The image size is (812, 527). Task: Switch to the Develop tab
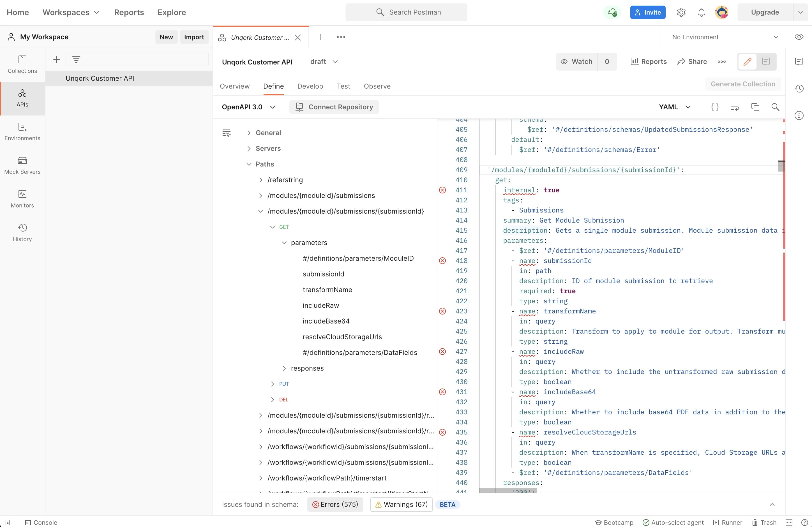pyautogui.click(x=310, y=86)
